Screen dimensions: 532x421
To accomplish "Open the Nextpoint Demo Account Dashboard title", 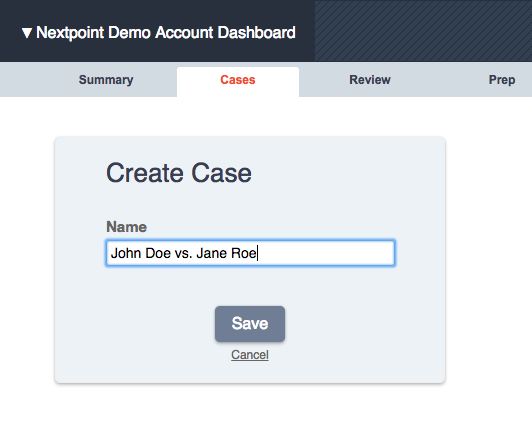I will click(166, 33).
